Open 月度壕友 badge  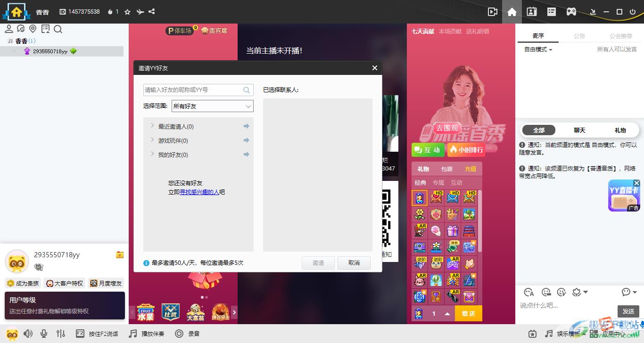click(x=106, y=283)
